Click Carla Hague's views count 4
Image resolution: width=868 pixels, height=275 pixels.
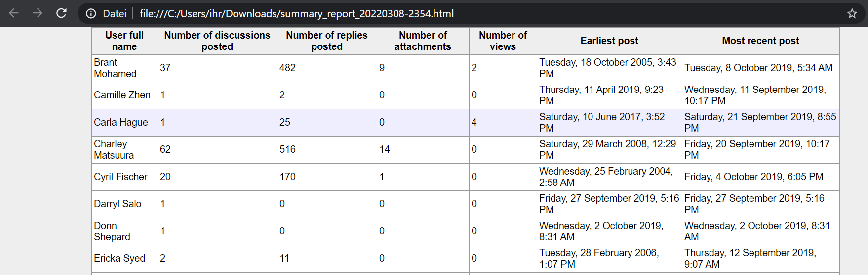[474, 123]
